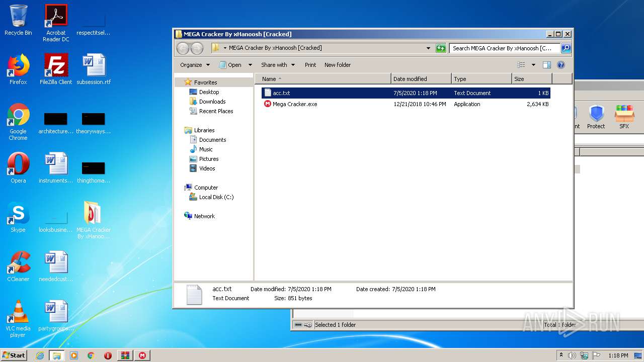Go back in Explorer navigation

coord(183,48)
